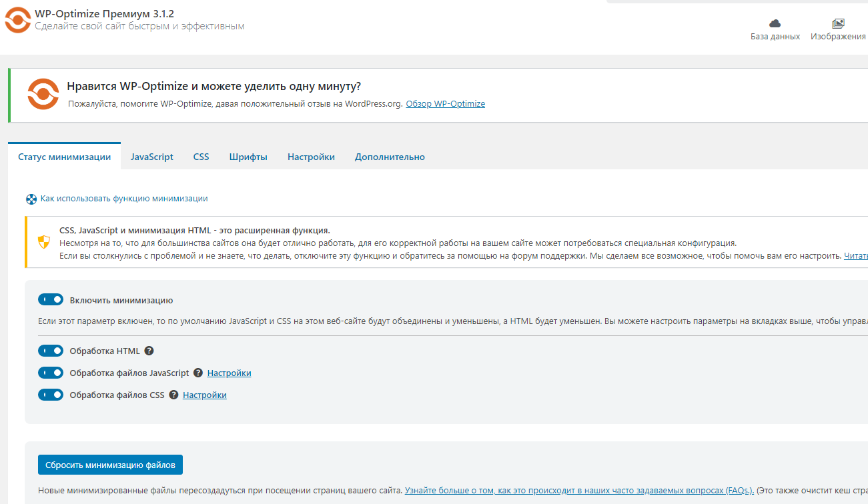
Task: Open Настройки link next to JavaScript processing
Action: click(x=230, y=373)
